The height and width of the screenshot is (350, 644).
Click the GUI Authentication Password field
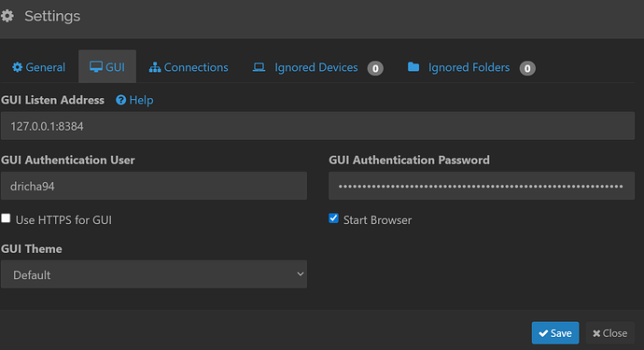[482, 186]
